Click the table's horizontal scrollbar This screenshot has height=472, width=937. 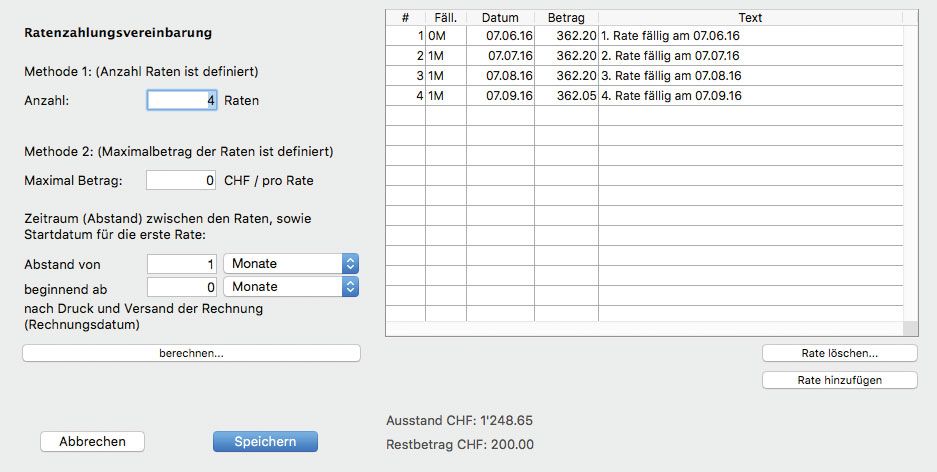click(644, 329)
